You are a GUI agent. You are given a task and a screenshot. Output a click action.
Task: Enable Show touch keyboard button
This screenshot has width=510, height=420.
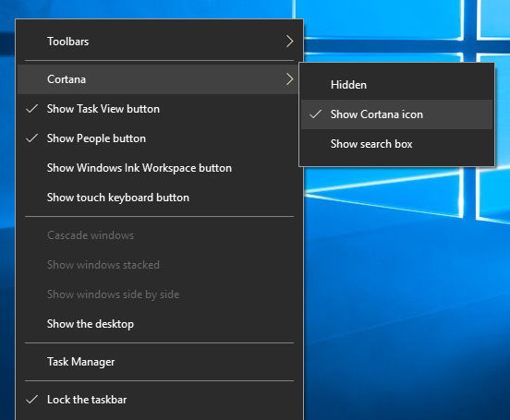[159, 198]
